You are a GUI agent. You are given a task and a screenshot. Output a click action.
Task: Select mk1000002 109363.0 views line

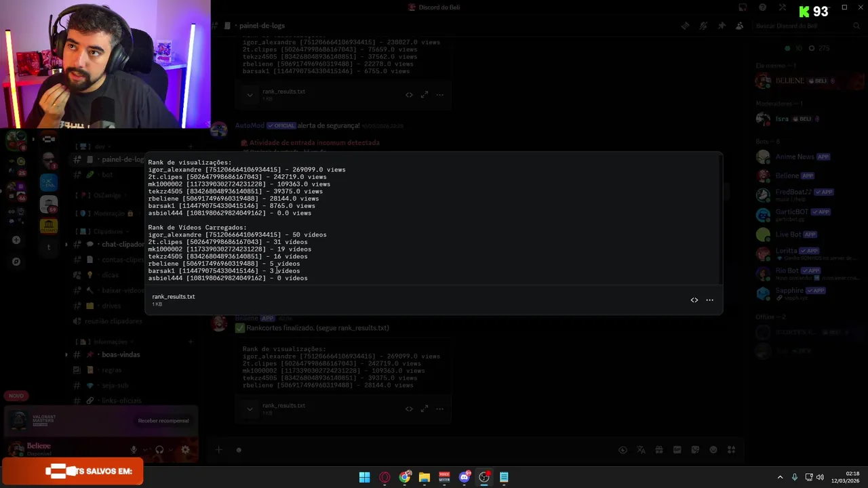(239, 184)
